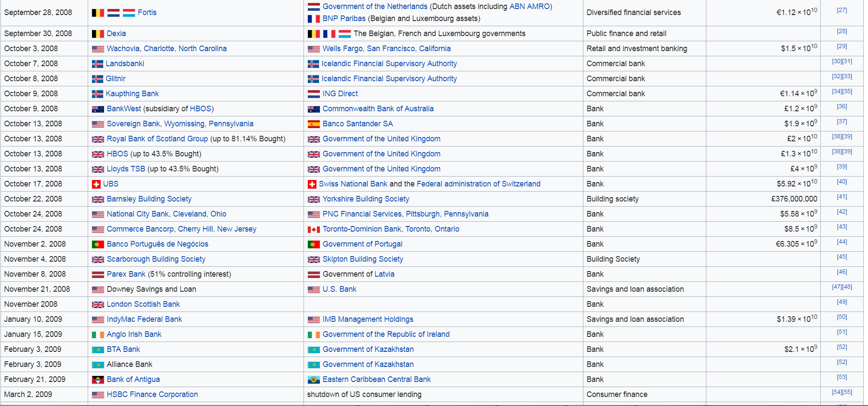Open Government of the Republic of Ireland link
Screen dimensions: 868x406
coord(386,334)
